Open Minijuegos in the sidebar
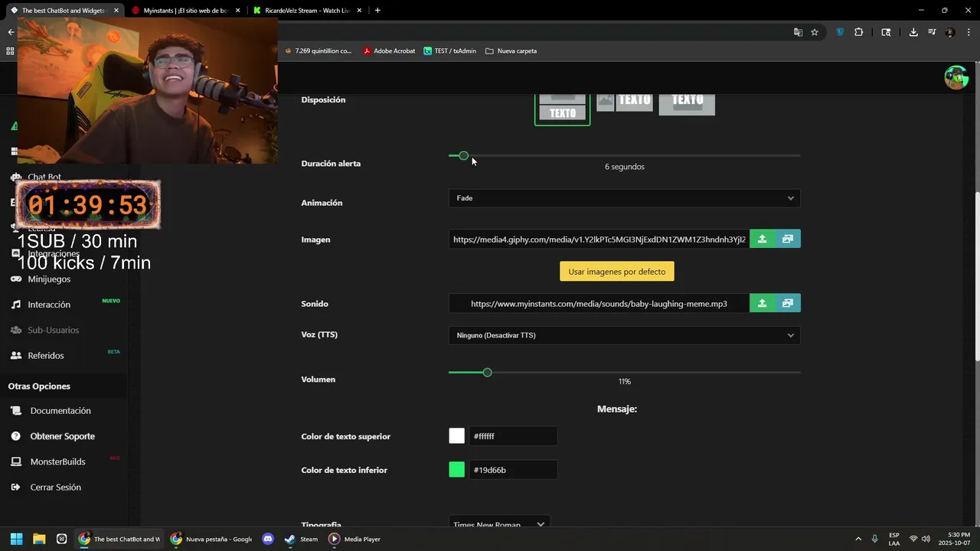This screenshot has width=980, height=551. (49, 279)
